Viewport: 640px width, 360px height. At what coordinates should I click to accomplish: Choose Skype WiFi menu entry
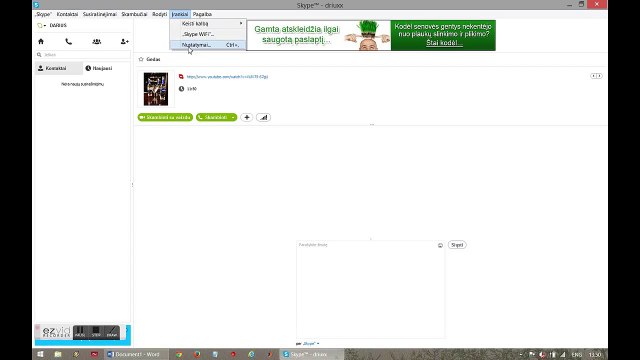[208, 34]
